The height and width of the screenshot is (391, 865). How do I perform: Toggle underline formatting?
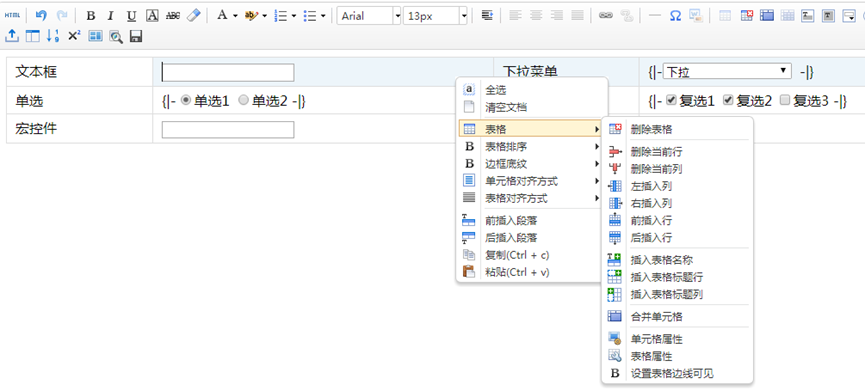click(x=131, y=16)
